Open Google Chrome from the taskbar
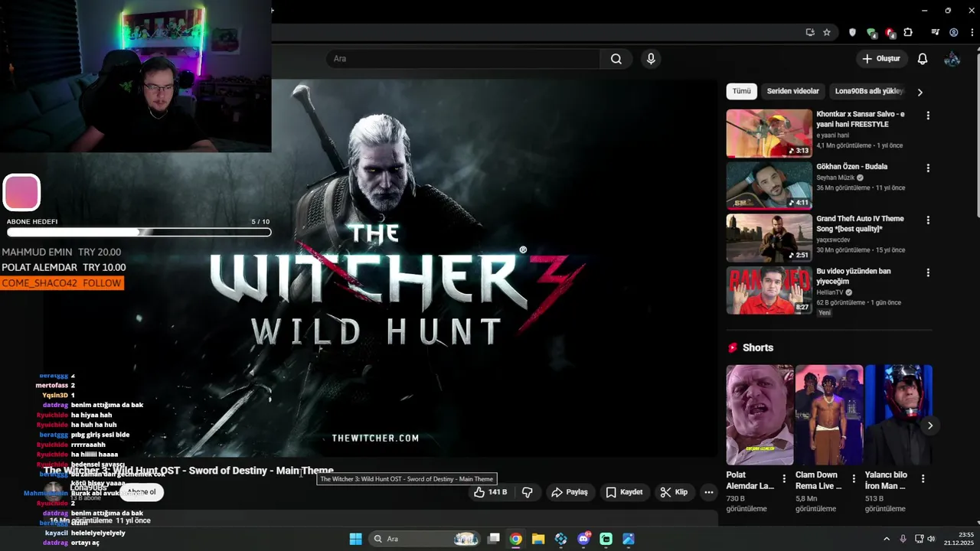The width and height of the screenshot is (980, 551). 516,539
